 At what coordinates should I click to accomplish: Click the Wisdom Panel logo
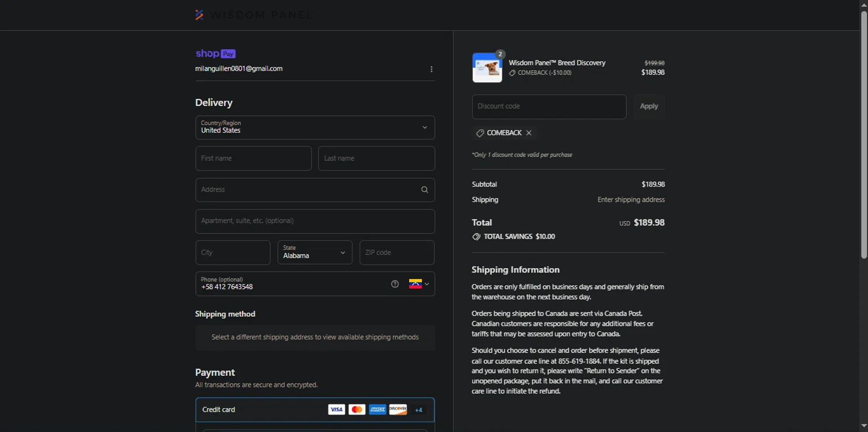(x=253, y=15)
